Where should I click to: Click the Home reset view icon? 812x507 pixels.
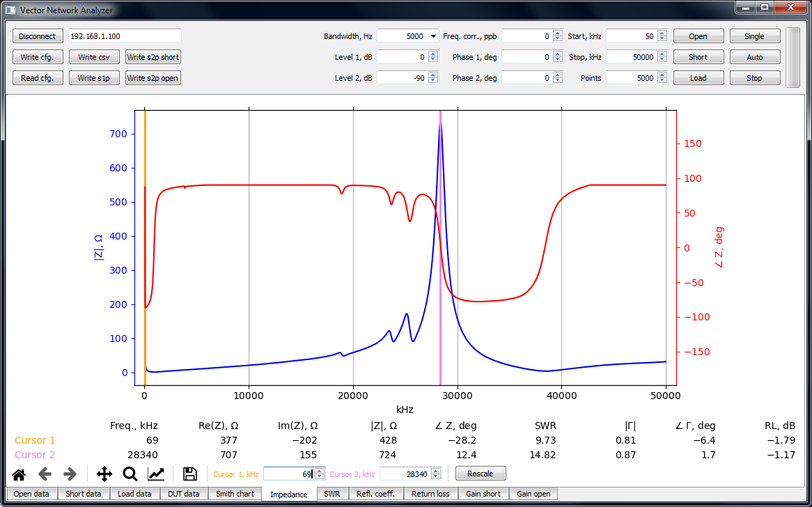(19, 474)
